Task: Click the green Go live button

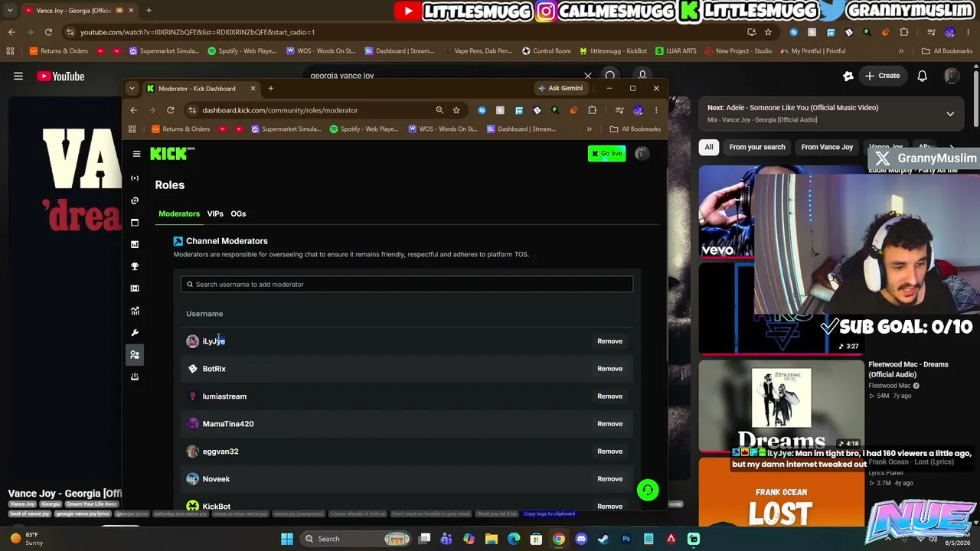Action: [606, 154]
